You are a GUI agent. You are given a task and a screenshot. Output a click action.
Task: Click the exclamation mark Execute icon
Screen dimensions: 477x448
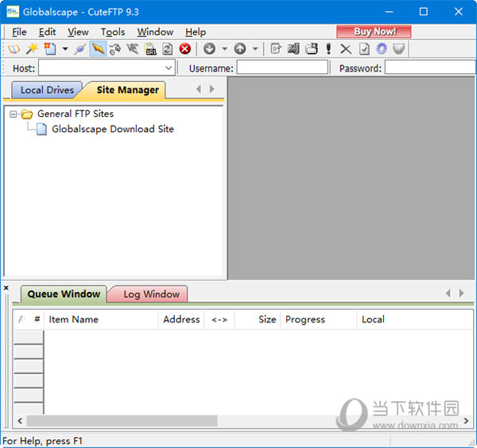[328, 49]
